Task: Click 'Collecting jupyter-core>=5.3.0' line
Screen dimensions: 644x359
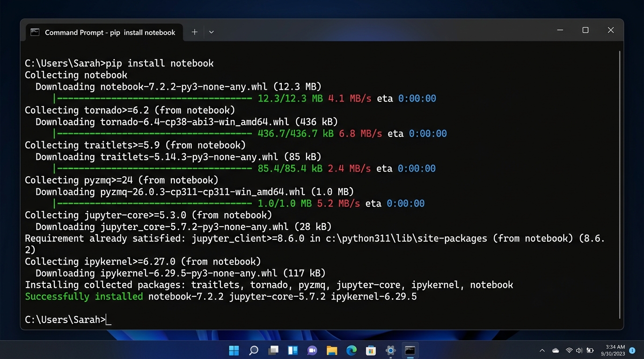Action: pyautogui.click(x=148, y=215)
